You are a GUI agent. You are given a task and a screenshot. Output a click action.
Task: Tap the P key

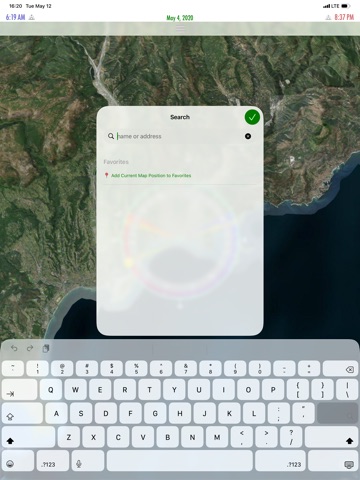coord(273,389)
